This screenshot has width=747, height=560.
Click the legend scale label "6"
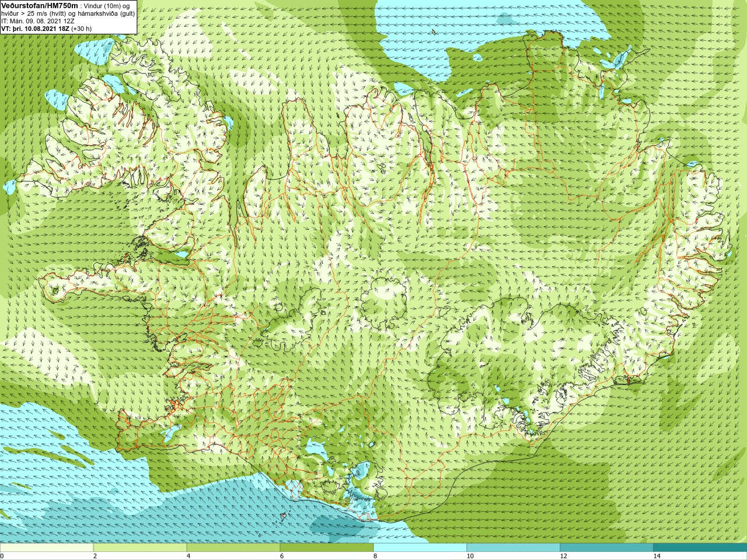282,556
